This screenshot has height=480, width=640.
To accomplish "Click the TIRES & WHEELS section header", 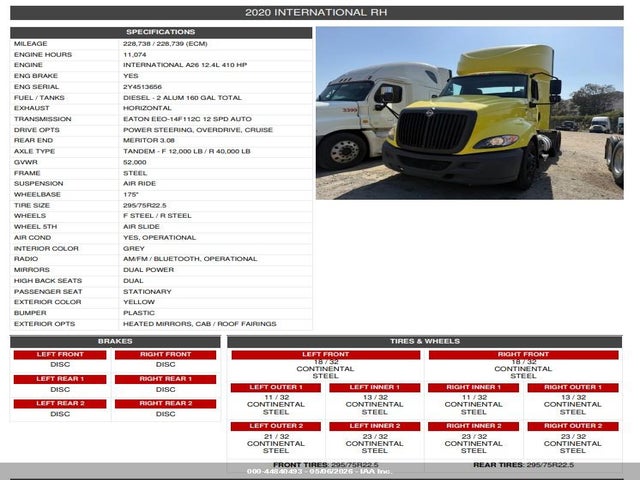I will (x=424, y=342).
